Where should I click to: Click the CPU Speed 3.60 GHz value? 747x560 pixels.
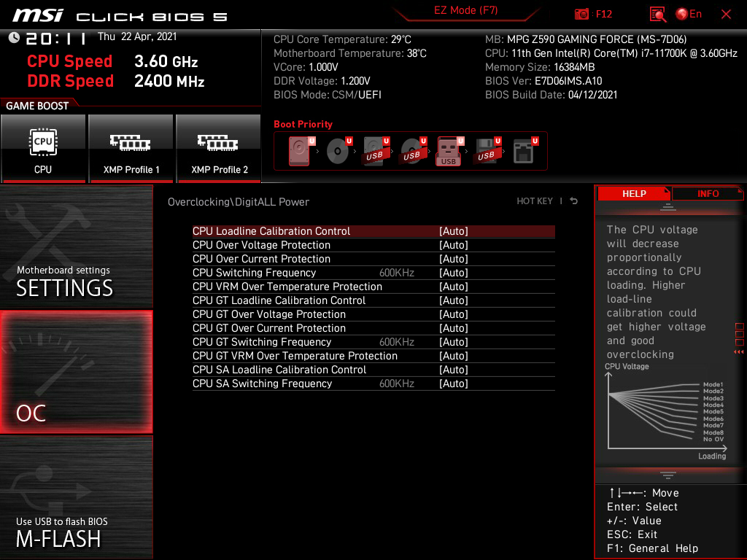[x=166, y=61]
